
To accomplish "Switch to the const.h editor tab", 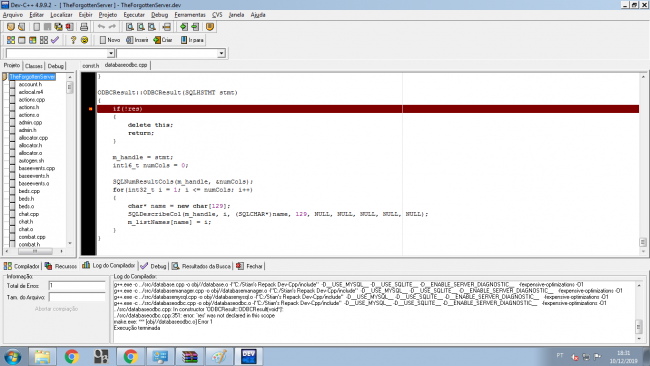I will click(x=90, y=65).
